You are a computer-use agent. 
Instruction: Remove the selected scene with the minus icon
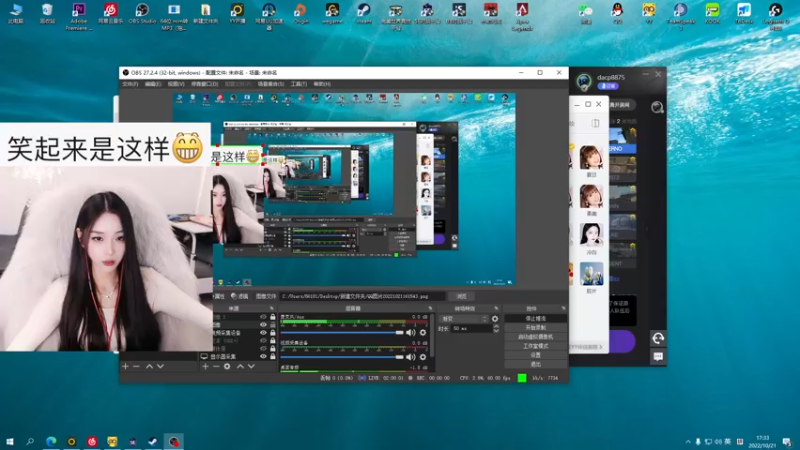[136, 366]
